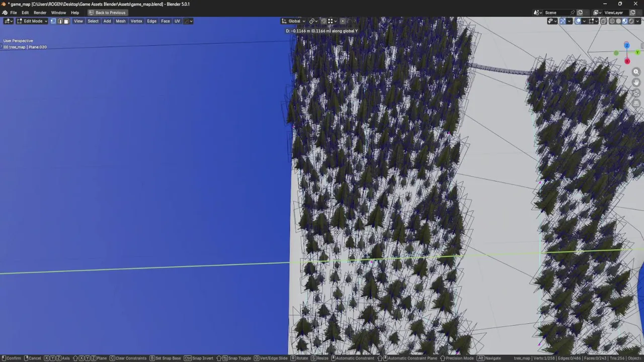Switch to wireframe shading
644x362 pixels.
[612, 21]
